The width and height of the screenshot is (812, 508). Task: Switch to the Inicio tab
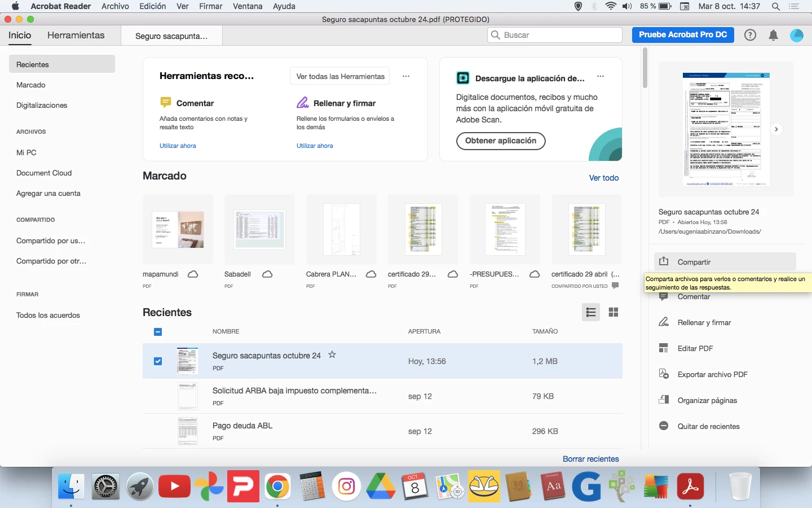[20, 35]
